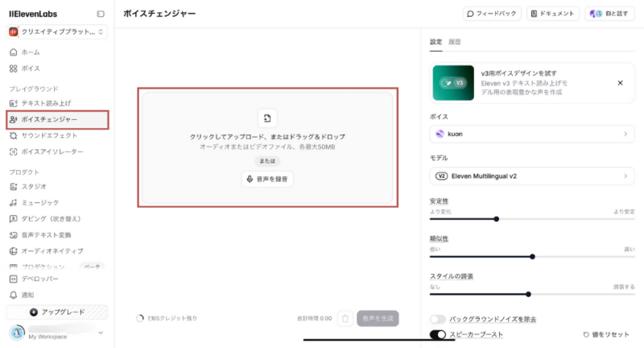Open the ボイス library in sidebar
The height and width of the screenshot is (348, 644).
coord(30,68)
